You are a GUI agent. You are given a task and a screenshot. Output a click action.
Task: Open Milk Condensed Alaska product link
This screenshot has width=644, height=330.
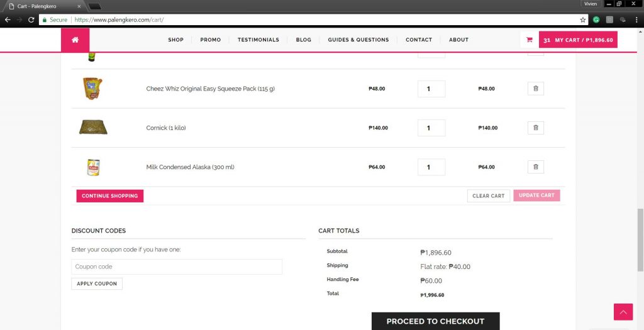190,167
